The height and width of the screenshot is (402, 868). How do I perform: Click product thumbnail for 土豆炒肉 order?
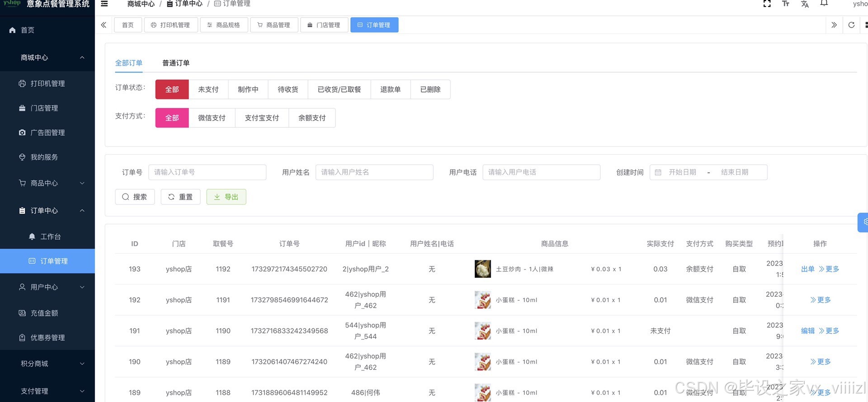[x=483, y=269]
